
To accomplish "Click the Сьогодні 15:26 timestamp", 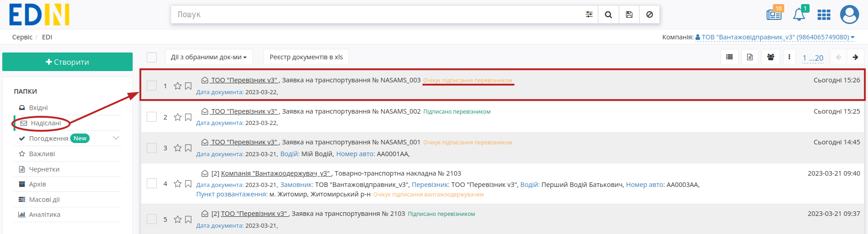I will [837, 80].
